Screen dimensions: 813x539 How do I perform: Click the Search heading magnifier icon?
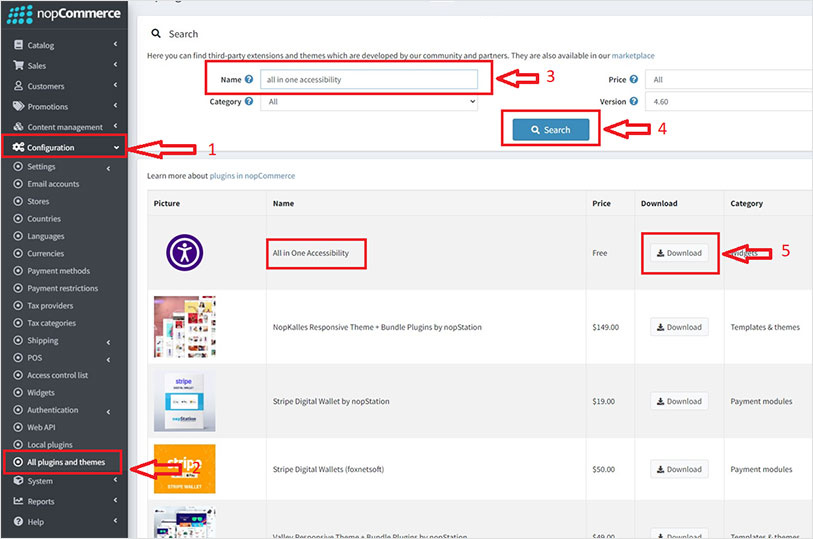(x=156, y=34)
